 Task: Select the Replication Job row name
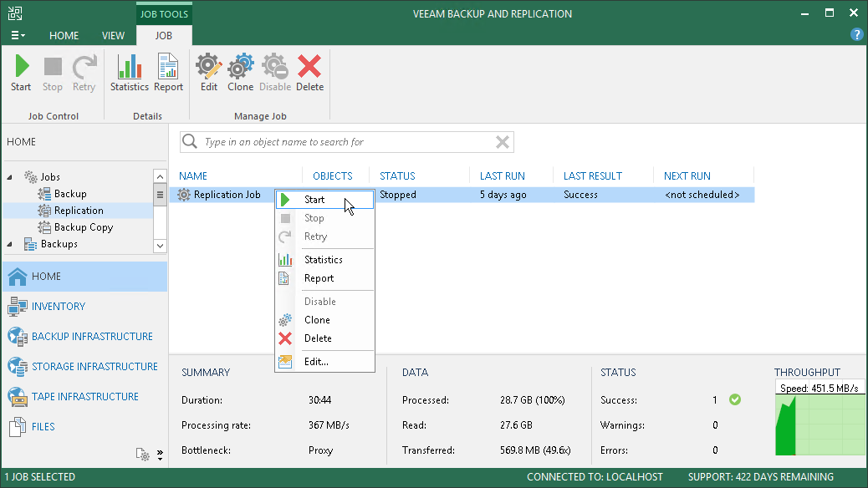pos(227,195)
